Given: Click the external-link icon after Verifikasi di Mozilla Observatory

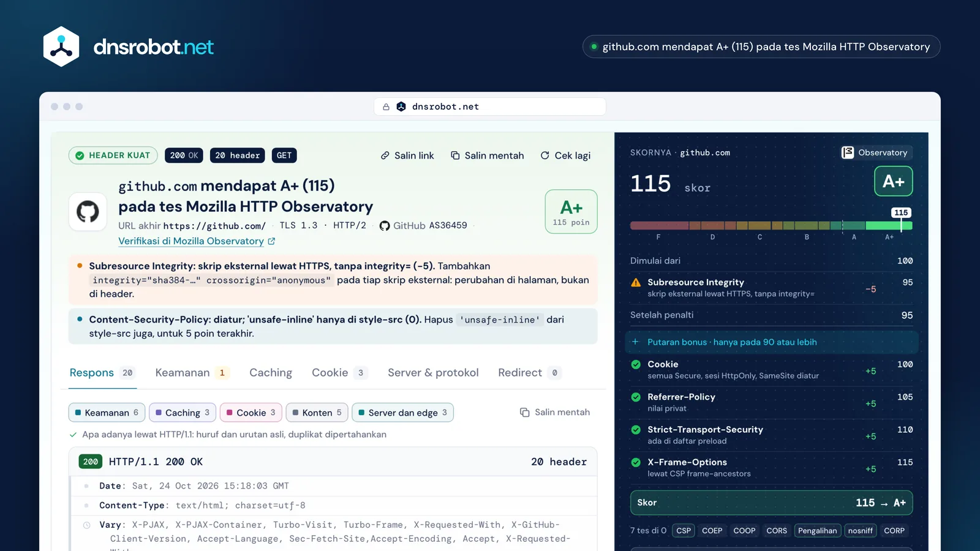Looking at the screenshot, I should (x=271, y=241).
